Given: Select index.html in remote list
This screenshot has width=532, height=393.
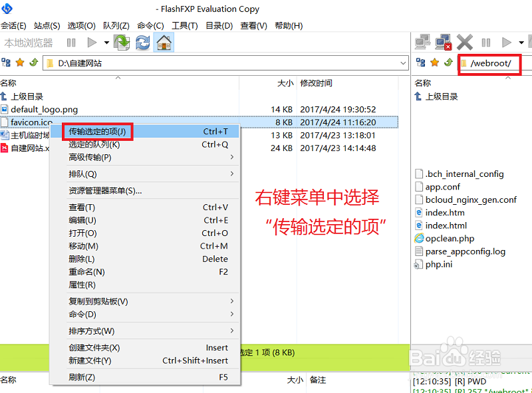Looking at the screenshot, I should point(441,225).
